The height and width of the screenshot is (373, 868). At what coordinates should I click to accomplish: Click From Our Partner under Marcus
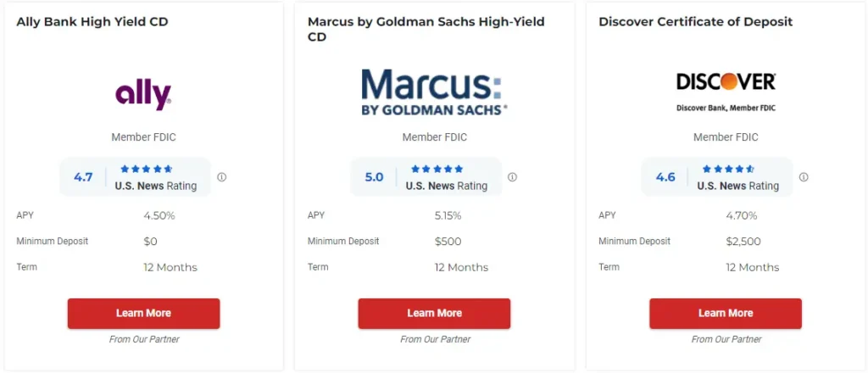pos(435,339)
